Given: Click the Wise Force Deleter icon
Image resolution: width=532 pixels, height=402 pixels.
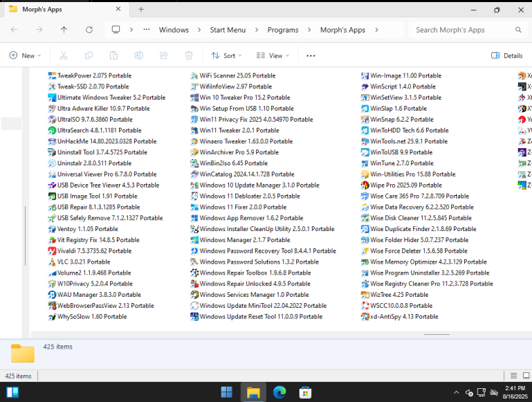Looking at the screenshot, I should coord(365,251).
